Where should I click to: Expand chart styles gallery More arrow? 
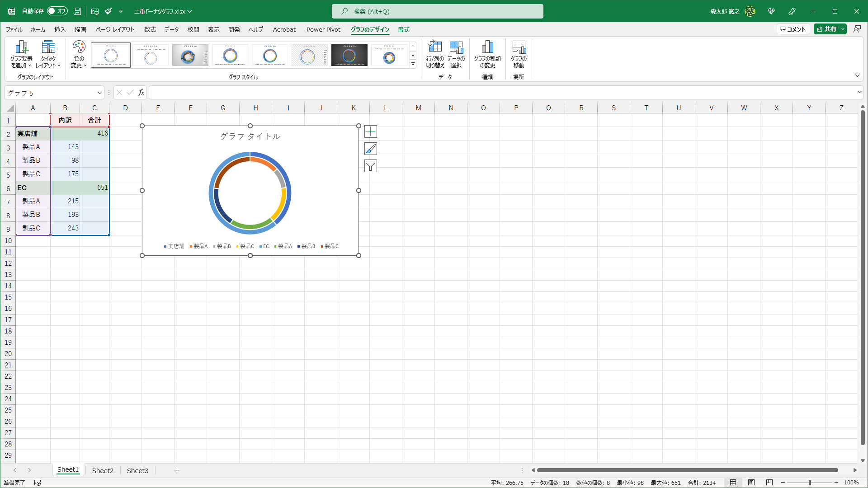pyautogui.click(x=413, y=64)
